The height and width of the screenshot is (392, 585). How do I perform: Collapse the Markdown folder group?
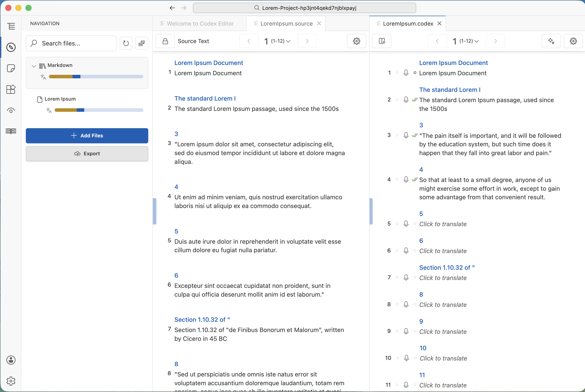pos(34,66)
